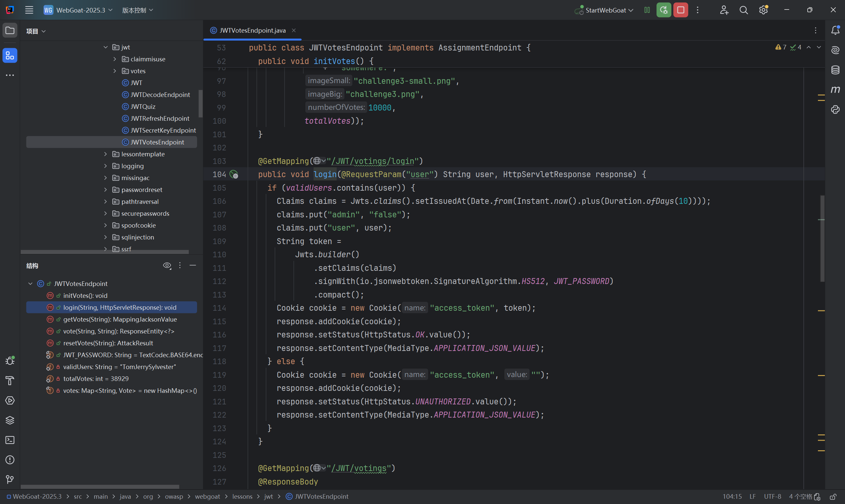Expand the lessontemplate folder

(x=105, y=154)
